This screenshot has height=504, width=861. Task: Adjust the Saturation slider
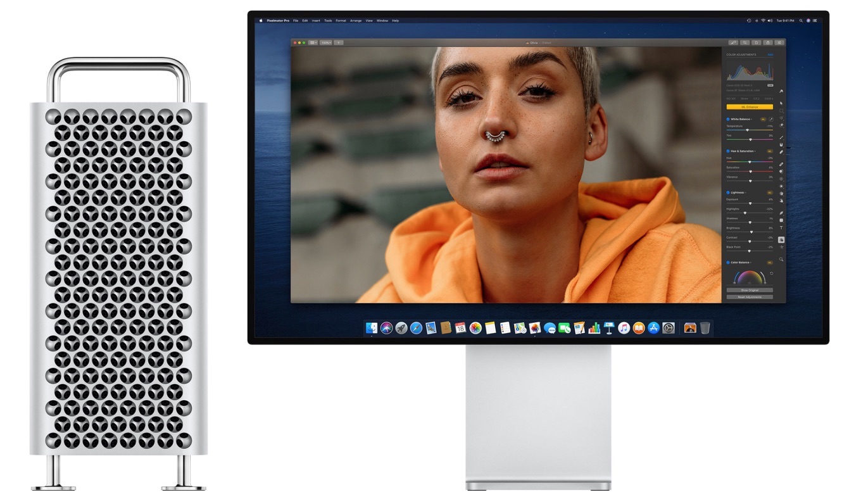coord(750,171)
